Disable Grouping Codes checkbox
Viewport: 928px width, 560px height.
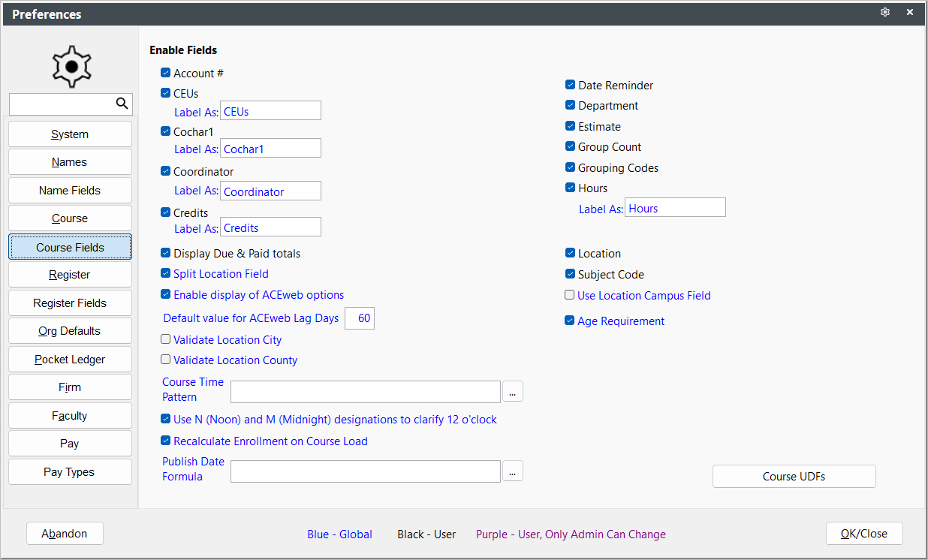571,167
